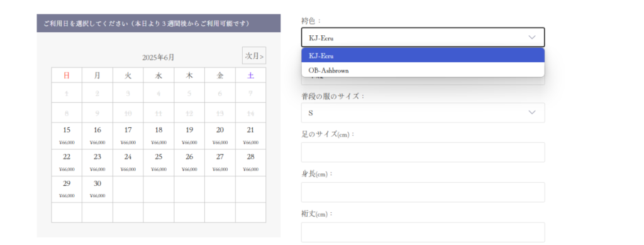The height and width of the screenshot is (245, 644).
Task: Choose OB-Ashbrown from the dropdown list
Action: click(x=423, y=70)
